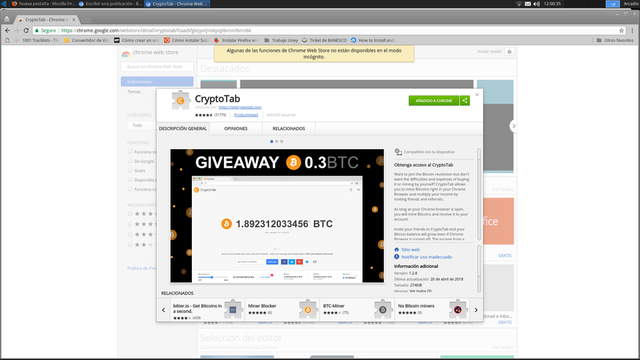Click the bitter.io Get Bitcoins title
This screenshot has width=640, height=360.
[x=197, y=308]
